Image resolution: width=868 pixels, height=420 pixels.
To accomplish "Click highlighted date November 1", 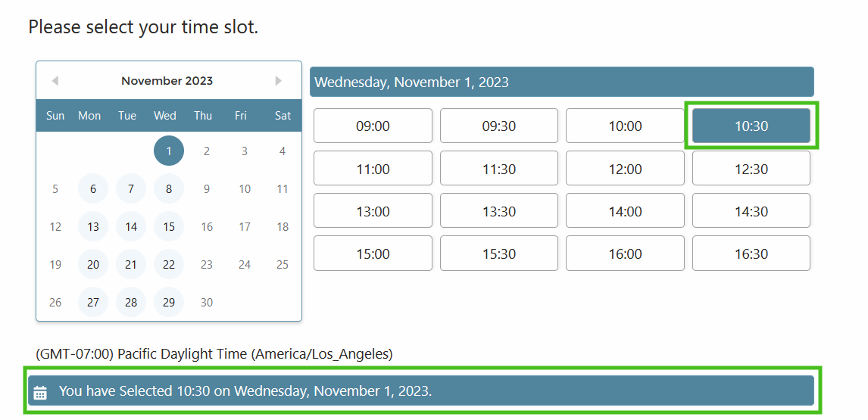I will click(x=169, y=151).
